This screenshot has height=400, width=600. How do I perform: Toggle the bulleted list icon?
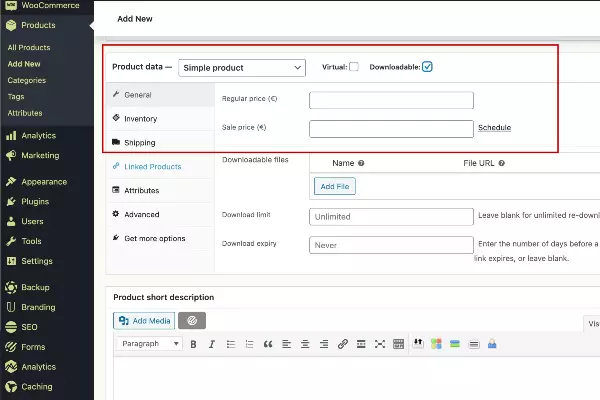(x=231, y=344)
